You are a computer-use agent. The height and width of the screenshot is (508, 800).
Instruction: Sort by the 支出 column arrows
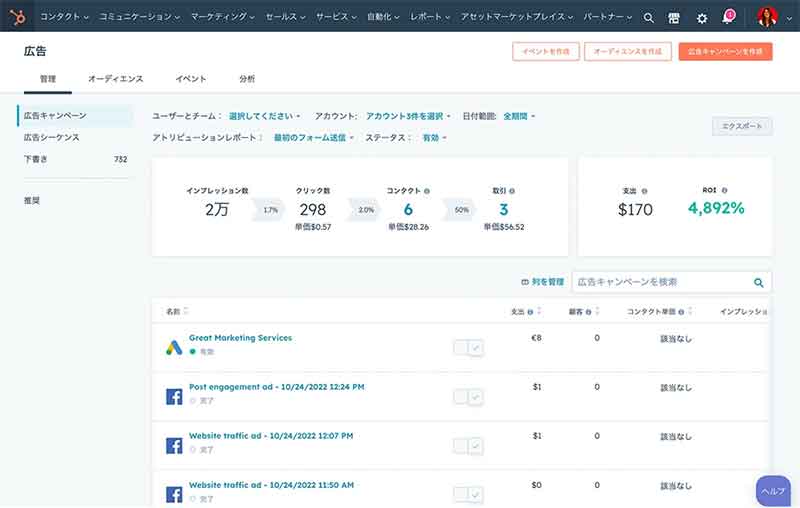point(539,311)
